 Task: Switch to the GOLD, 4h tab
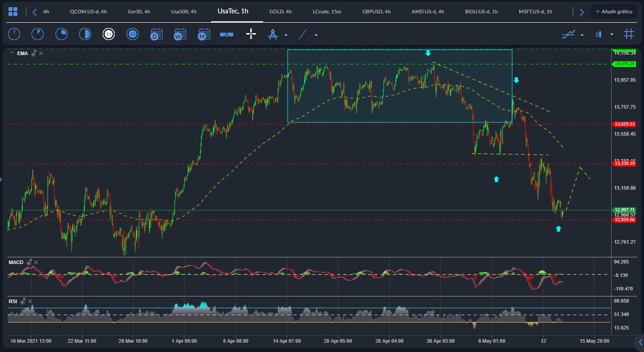tap(280, 12)
